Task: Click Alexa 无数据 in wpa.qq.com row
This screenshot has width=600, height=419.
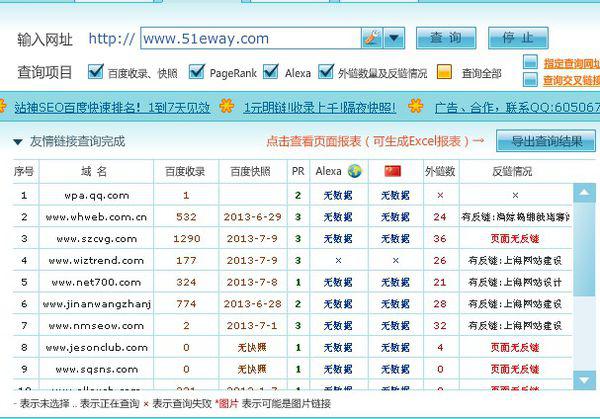Action: pos(338,196)
